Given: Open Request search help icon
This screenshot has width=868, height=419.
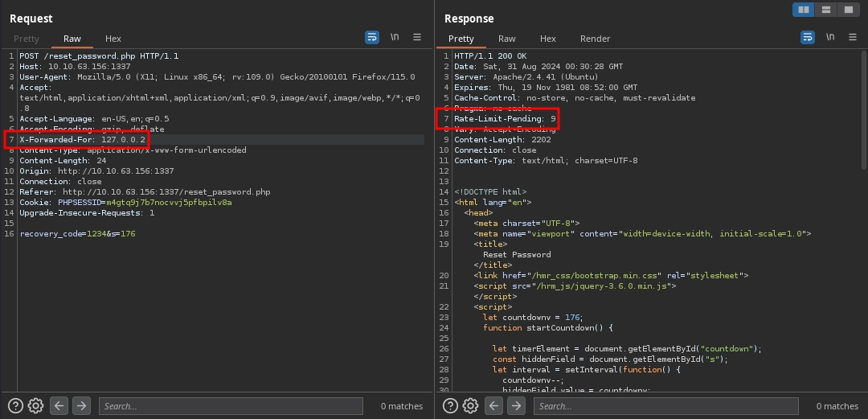Looking at the screenshot, I should (x=15, y=406).
